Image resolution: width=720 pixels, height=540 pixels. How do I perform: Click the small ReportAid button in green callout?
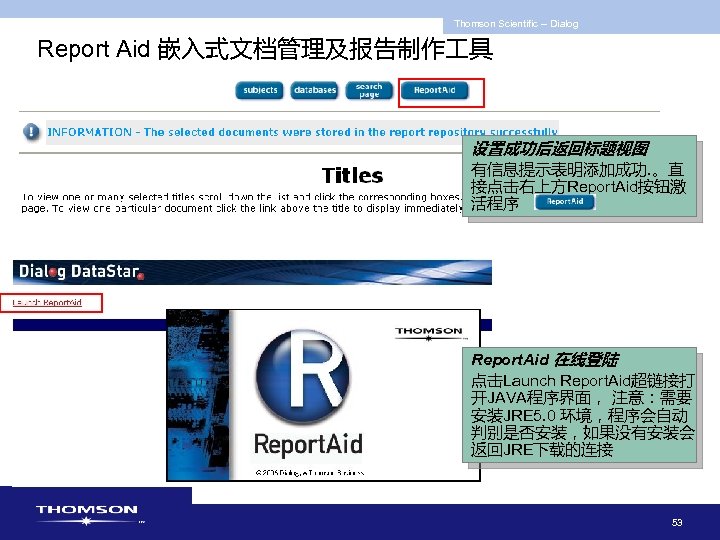[565, 202]
